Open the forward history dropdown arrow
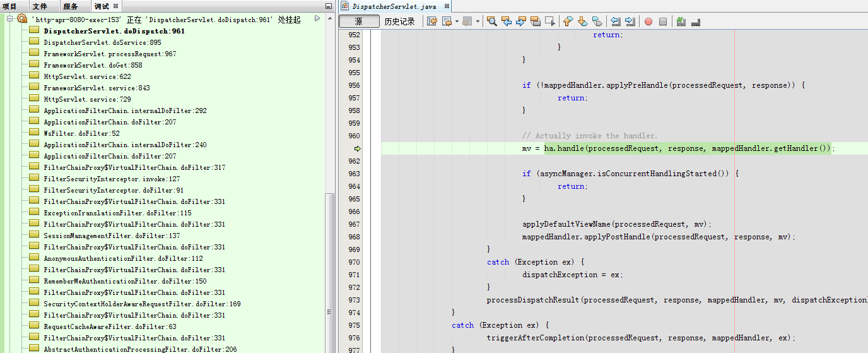868x353 pixels. pyautogui.click(x=478, y=21)
